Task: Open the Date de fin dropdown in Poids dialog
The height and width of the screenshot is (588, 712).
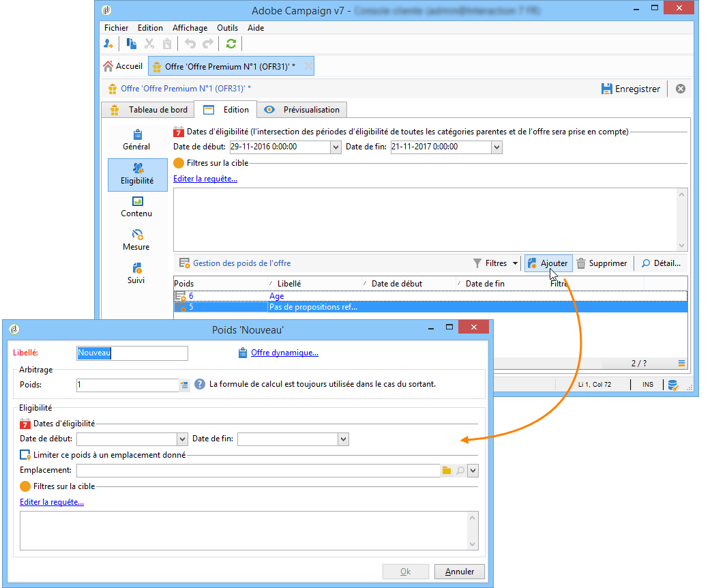Action: click(343, 439)
